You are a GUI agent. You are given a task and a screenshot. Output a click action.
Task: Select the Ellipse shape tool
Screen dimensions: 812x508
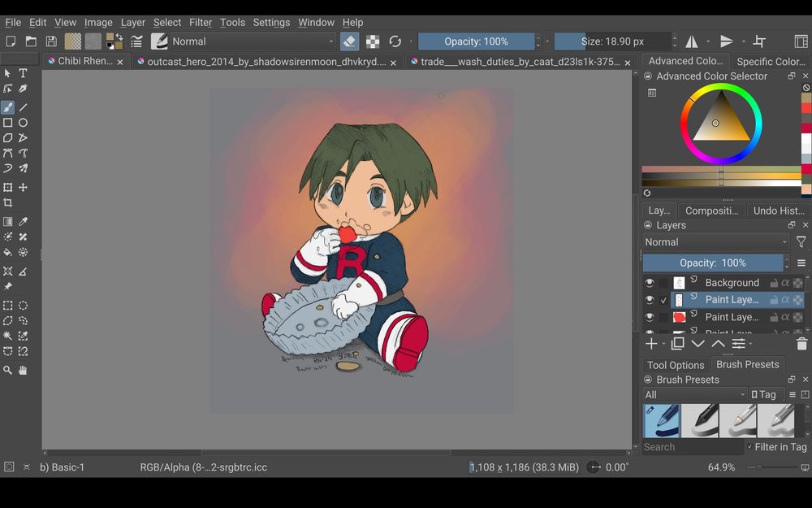(x=23, y=123)
